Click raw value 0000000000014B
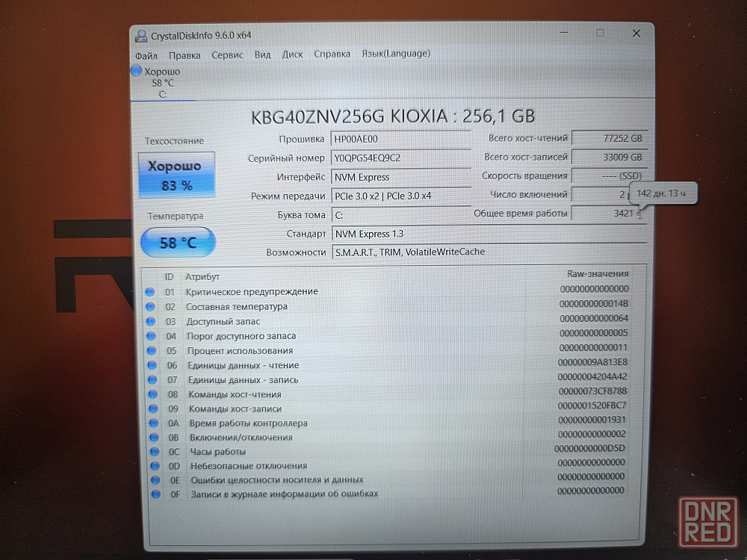This screenshot has width=747, height=560. (594, 303)
